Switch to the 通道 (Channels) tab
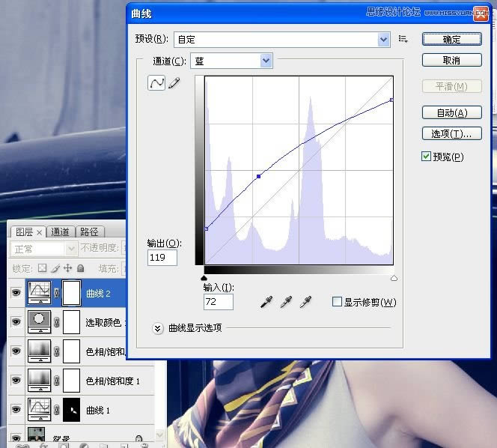Viewport: 497px width, 448px height. pyautogui.click(x=61, y=232)
